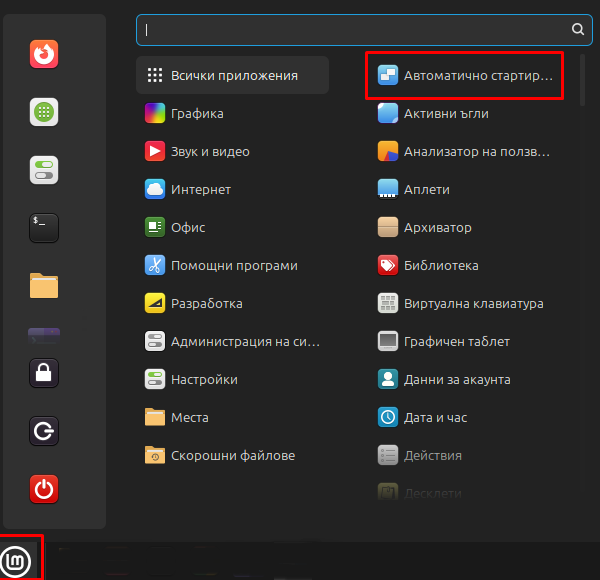Open the Интернет category
600x580 pixels.
coord(233,189)
